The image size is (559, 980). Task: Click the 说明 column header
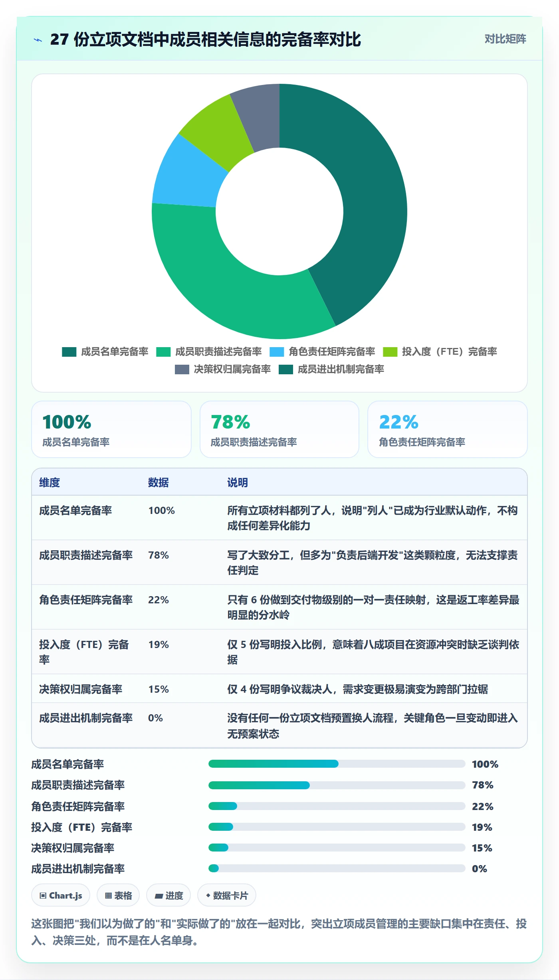[238, 482]
